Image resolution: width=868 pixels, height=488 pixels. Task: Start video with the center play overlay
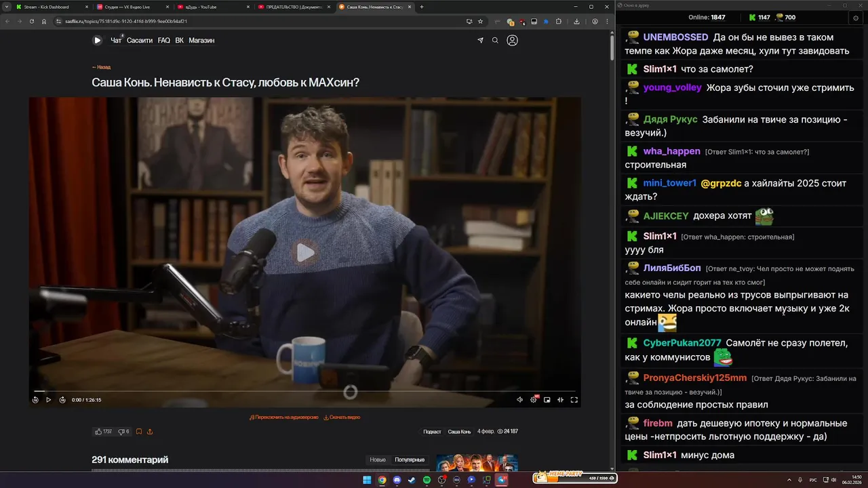(305, 253)
